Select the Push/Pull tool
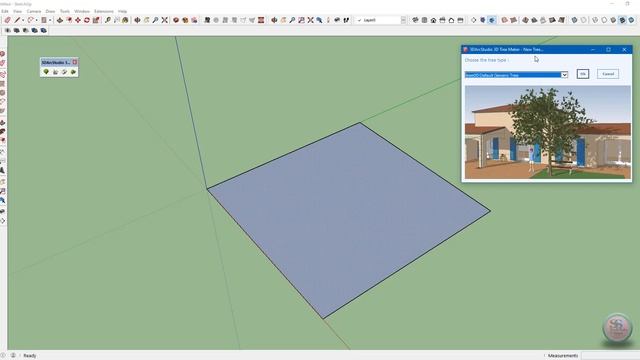 60,20
